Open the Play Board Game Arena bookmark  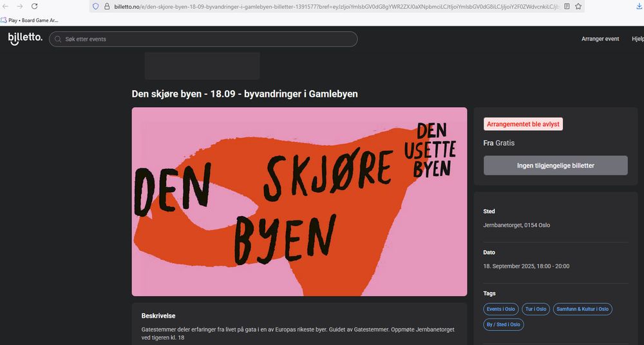click(30, 20)
